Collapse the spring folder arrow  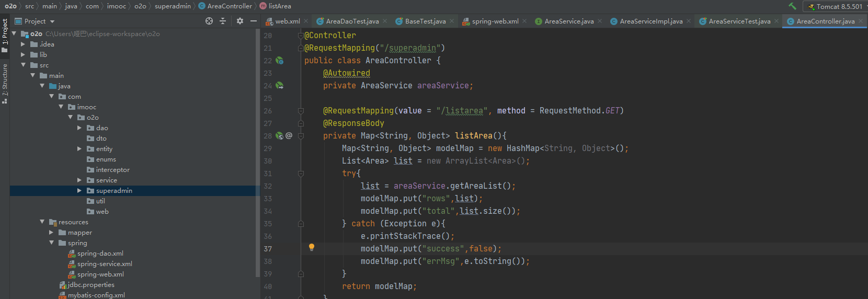click(x=51, y=243)
